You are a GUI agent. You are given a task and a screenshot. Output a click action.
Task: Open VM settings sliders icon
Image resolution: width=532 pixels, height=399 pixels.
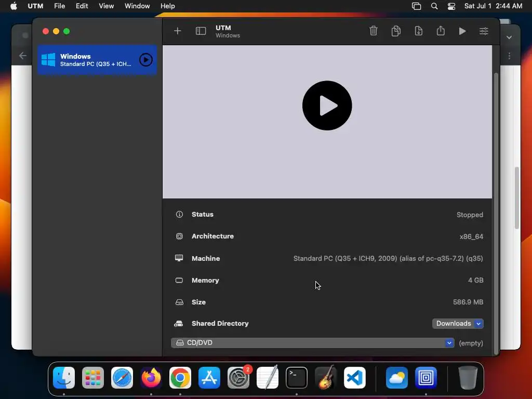point(484,31)
